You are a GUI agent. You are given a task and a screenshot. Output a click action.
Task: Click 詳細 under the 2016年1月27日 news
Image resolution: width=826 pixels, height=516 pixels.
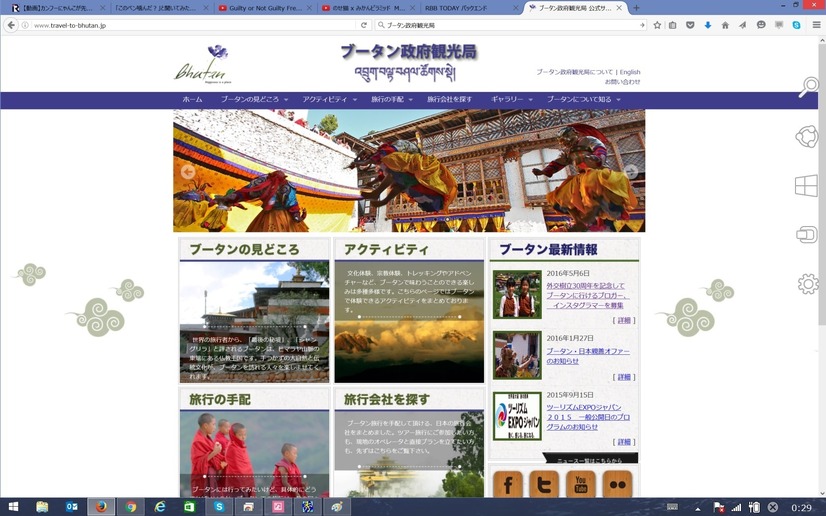[624, 377]
